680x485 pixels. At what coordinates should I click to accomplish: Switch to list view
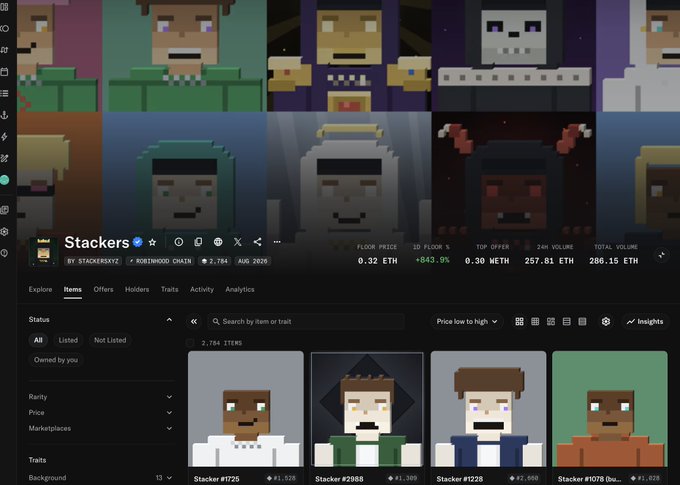(x=566, y=321)
